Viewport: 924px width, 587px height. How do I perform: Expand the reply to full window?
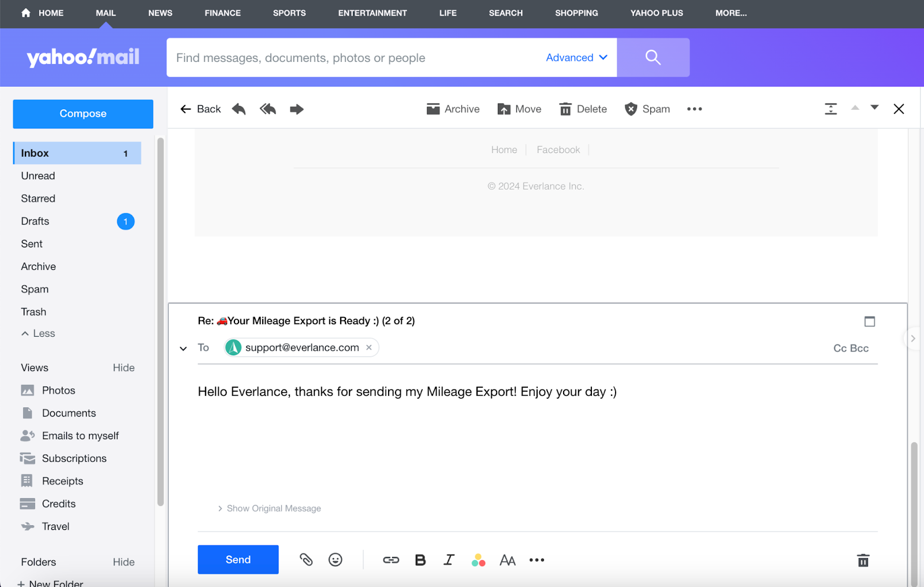click(869, 321)
